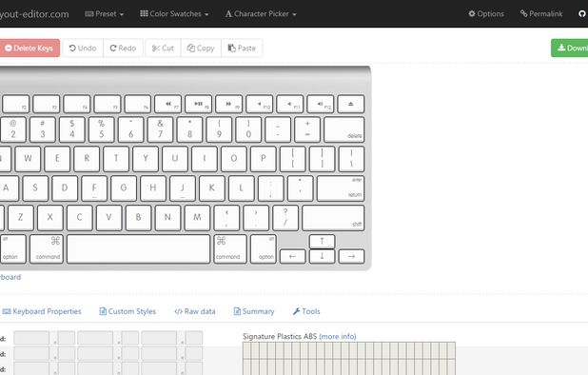Select the eject key on keyboard
The height and width of the screenshot is (375, 588).
(x=351, y=104)
